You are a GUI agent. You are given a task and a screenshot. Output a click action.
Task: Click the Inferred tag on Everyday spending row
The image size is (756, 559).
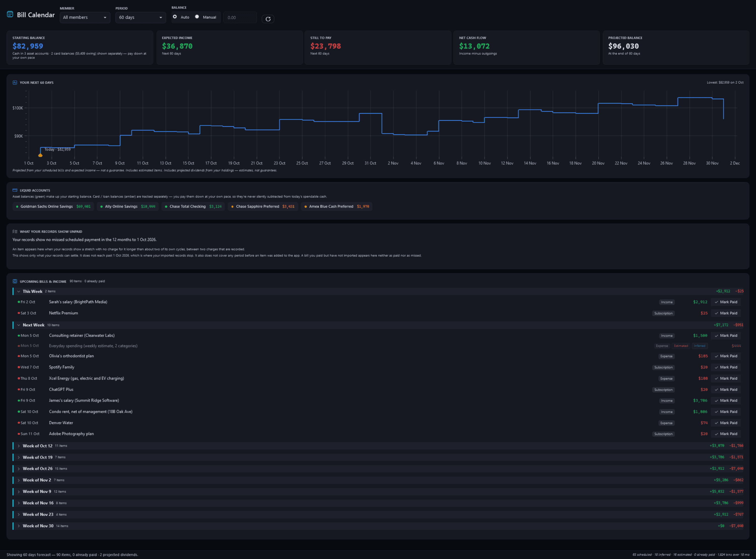coord(699,346)
